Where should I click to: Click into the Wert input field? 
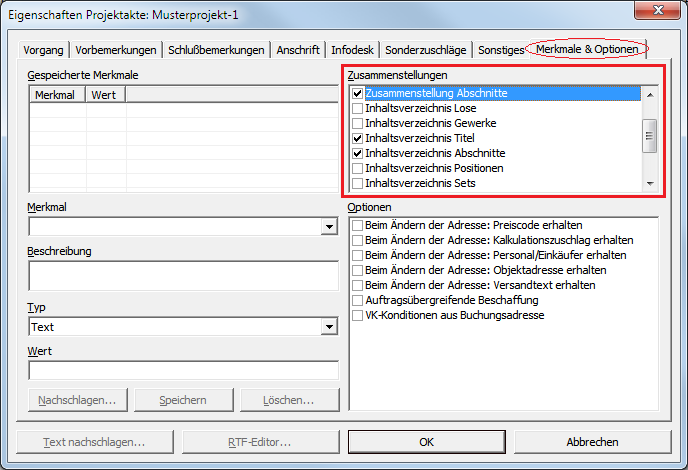(183, 371)
